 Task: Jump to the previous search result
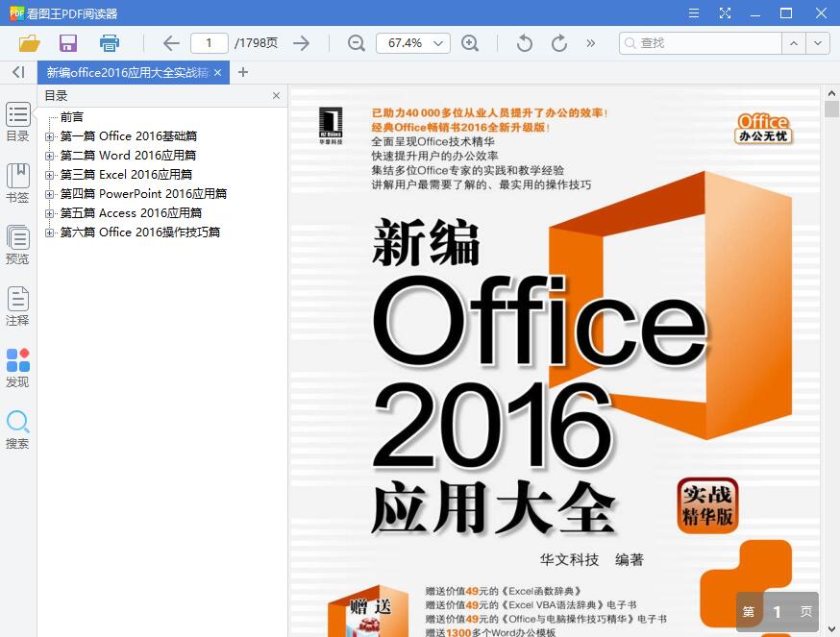[794, 43]
